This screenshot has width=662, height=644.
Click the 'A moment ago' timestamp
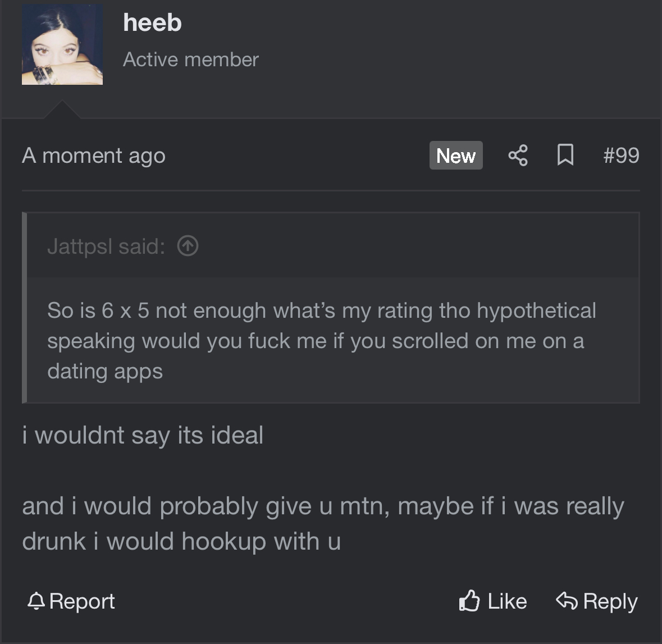[x=94, y=156]
